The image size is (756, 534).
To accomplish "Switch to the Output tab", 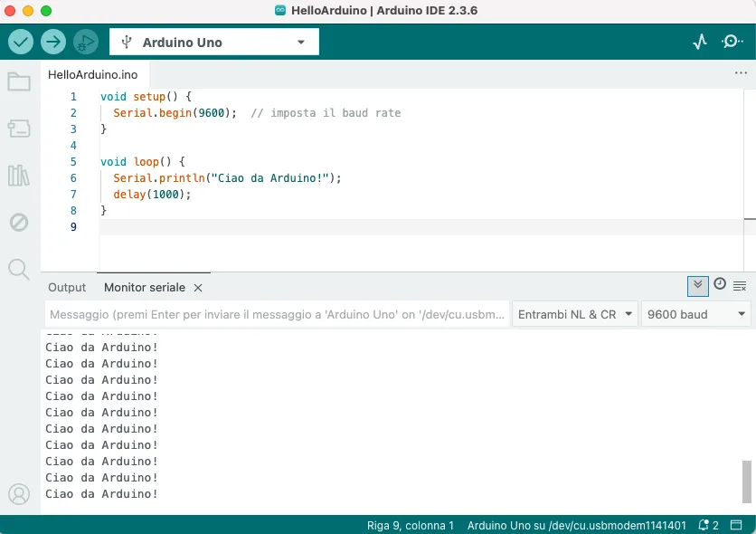I will (x=67, y=288).
